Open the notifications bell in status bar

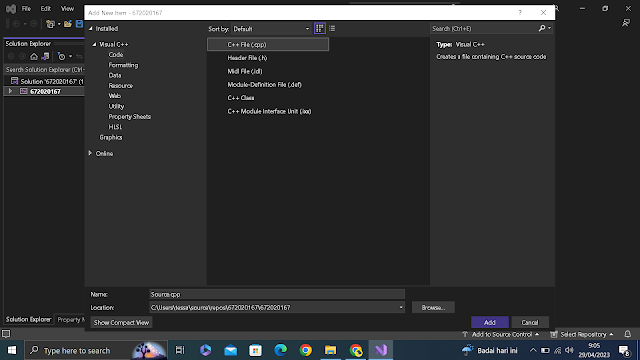[628, 334]
